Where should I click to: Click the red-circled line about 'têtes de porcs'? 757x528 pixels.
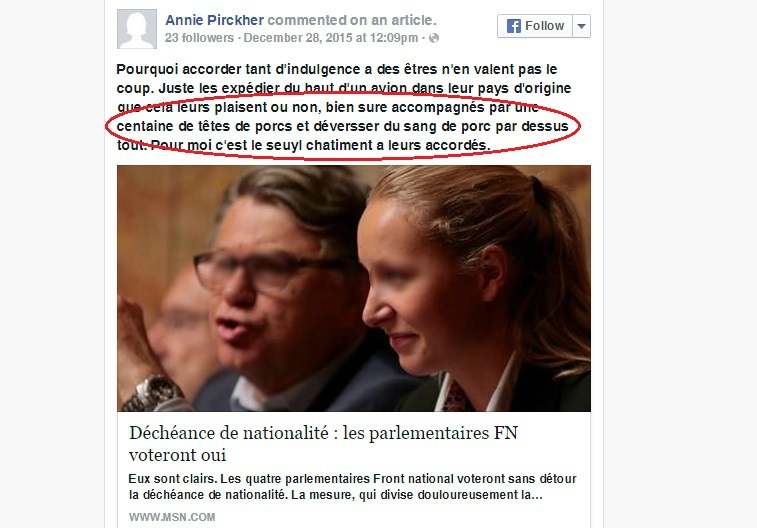point(342,126)
